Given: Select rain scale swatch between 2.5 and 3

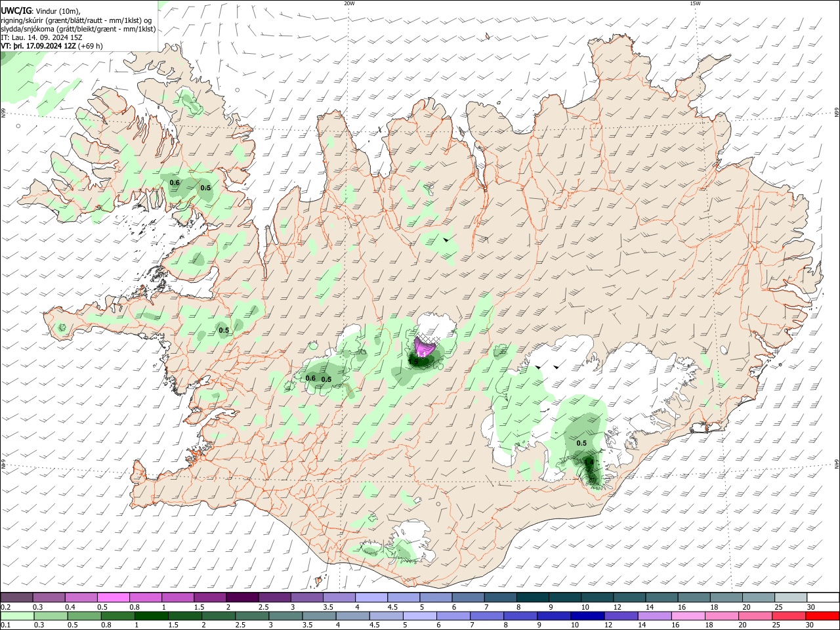Looking at the screenshot, I should click(x=252, y=616).
